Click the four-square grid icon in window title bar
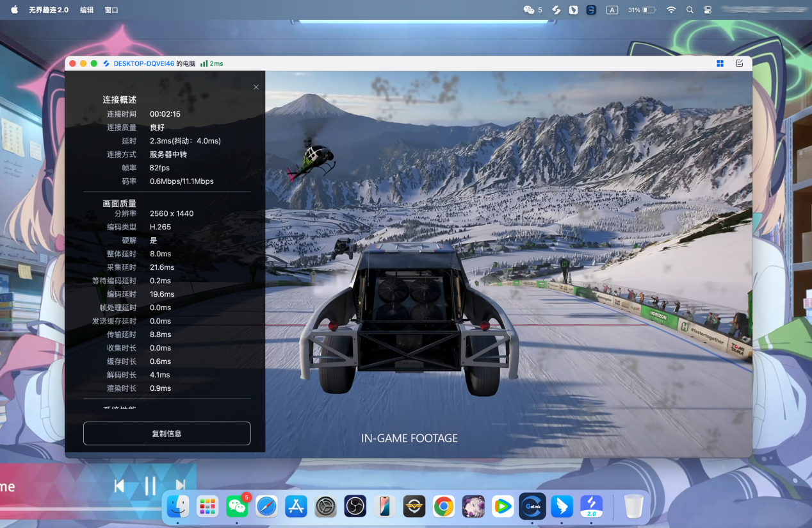812x528 pixels. point(720,63)
